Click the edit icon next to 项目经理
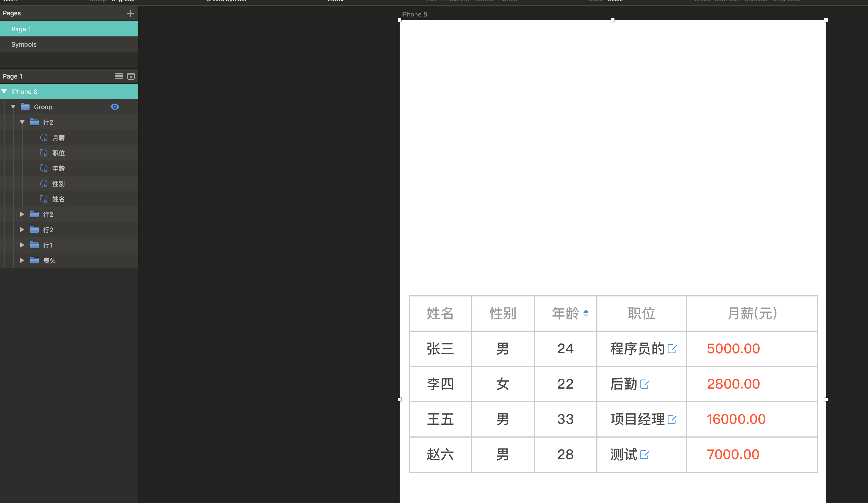Viewport: 868px width, 503px height. (x=672, y=419)
